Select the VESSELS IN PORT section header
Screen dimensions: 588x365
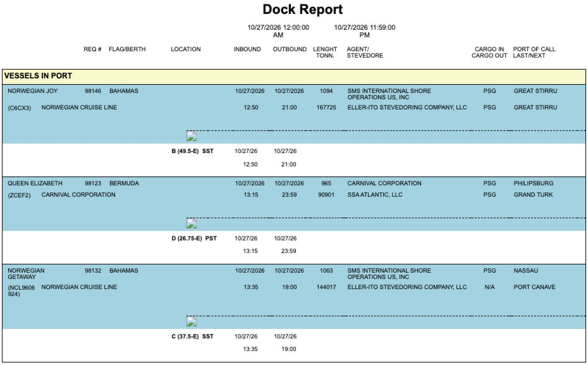pyautogui.click(x=294, y=76)
